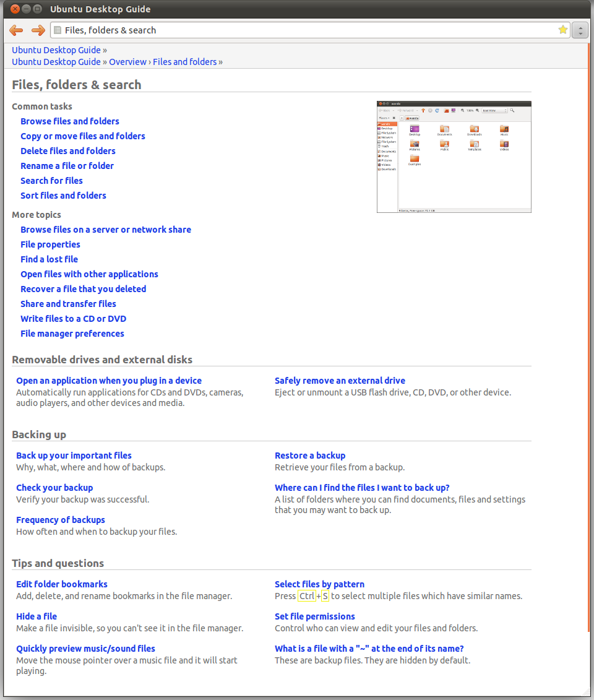Open application when you plug in a device link

109,381
